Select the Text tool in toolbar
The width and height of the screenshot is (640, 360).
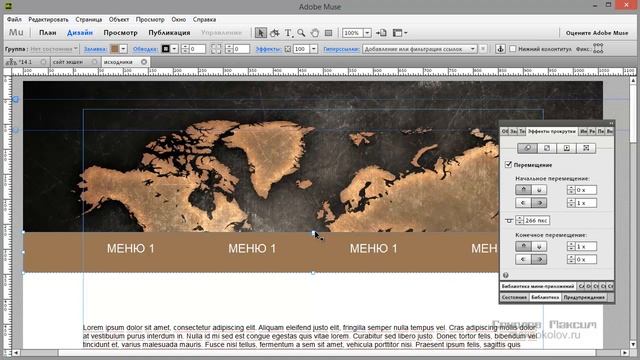[288, 33]
